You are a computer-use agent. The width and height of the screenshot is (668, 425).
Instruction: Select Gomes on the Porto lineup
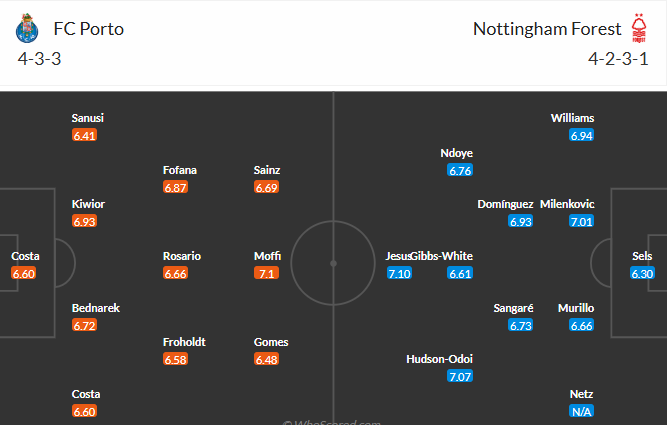pyautogui.click(x=271, y=342)
